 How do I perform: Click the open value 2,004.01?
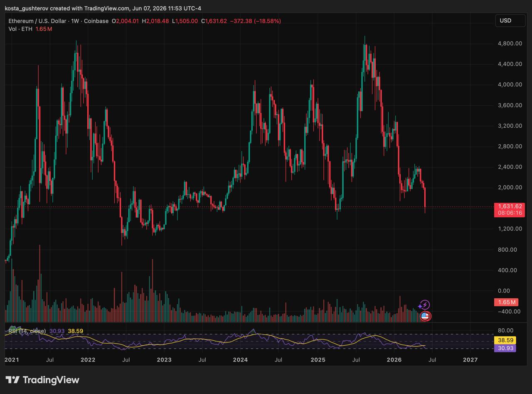click(127, 21)
